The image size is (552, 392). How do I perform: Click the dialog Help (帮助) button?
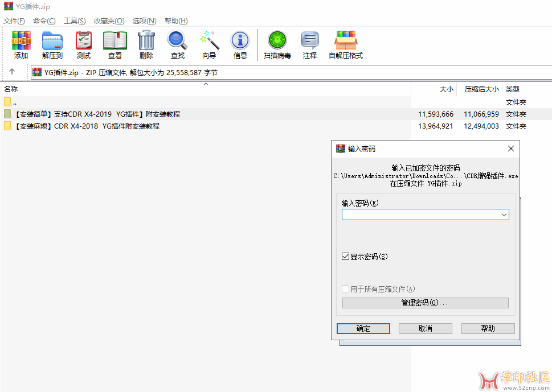[x=488, y=328]
